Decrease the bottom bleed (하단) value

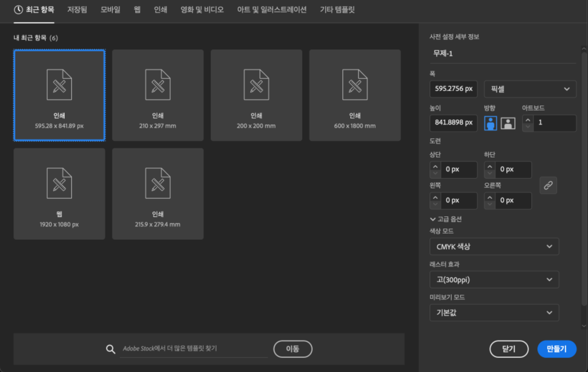[490, 174]
